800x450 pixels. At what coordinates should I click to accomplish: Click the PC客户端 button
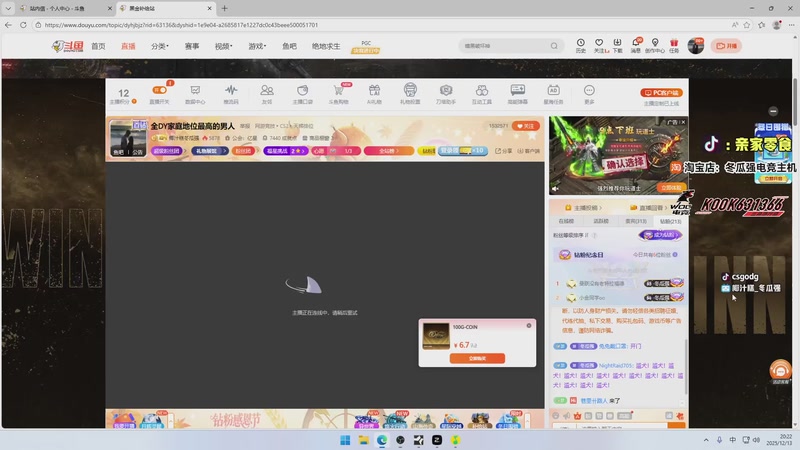(x=661, y=92)
